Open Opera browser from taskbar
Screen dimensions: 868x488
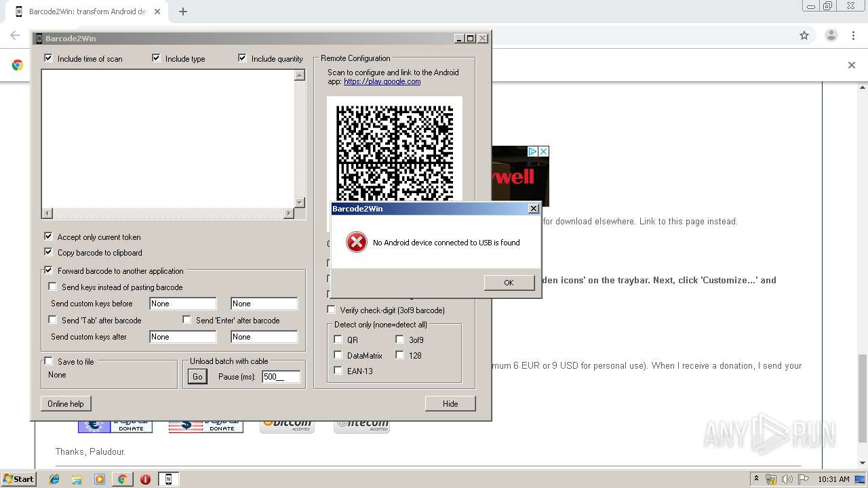tap(145, 479)
